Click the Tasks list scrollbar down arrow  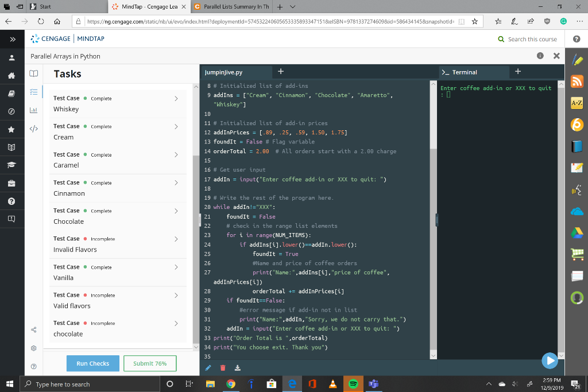[x=196, y=347]
